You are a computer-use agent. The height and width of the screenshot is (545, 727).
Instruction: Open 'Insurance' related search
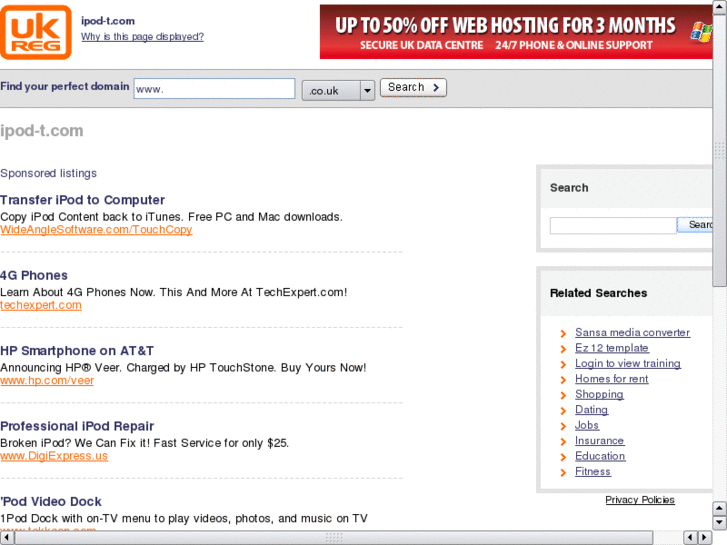[x=599, y=441]
